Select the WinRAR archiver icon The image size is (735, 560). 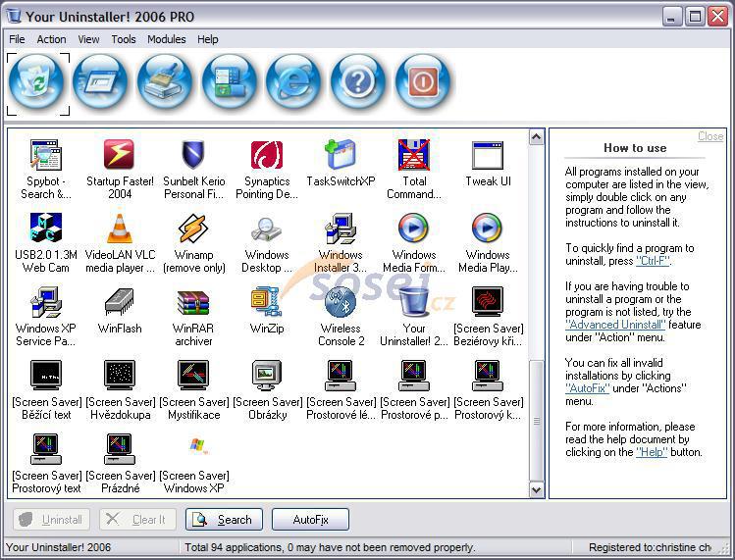(193, 302)
